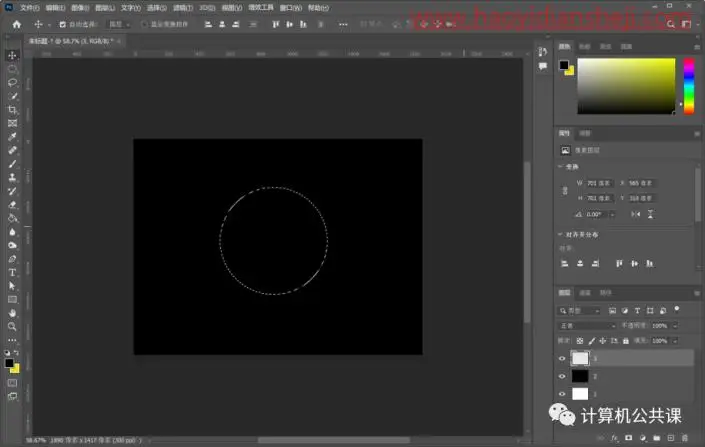Open the rotation angle dropdown
Image resolution: width=705 pixels, height=447 pixels.
(x=612, y=215)
